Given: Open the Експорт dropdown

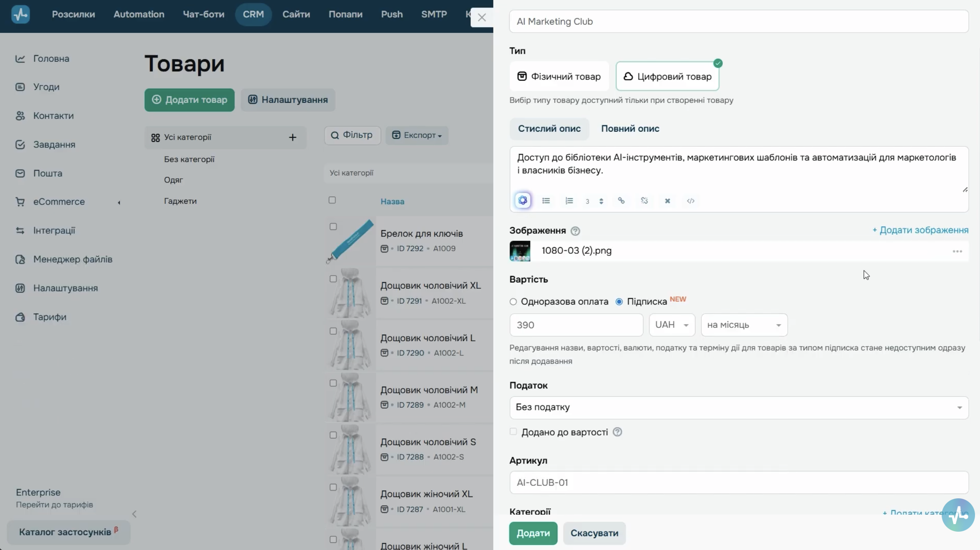Looking at the screenshot, I should click(417, 135).
